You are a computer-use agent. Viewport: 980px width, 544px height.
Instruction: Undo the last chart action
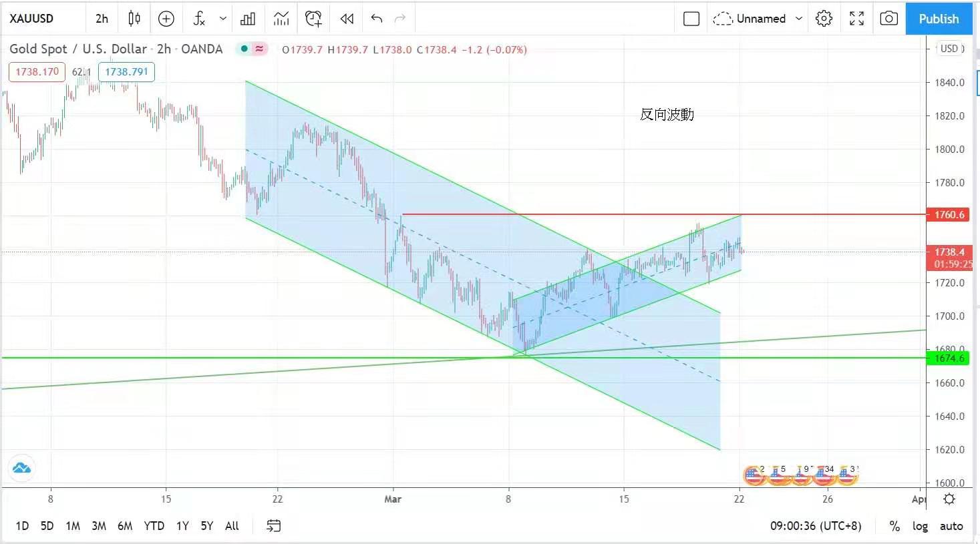point(377,19)
